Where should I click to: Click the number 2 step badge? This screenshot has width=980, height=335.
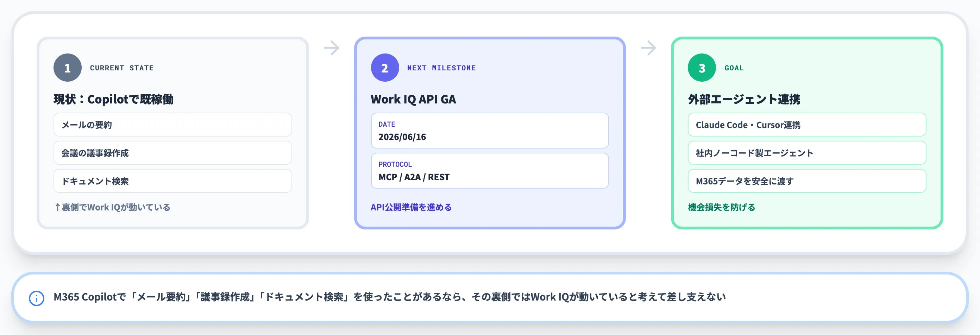click(x=385, y=68)
